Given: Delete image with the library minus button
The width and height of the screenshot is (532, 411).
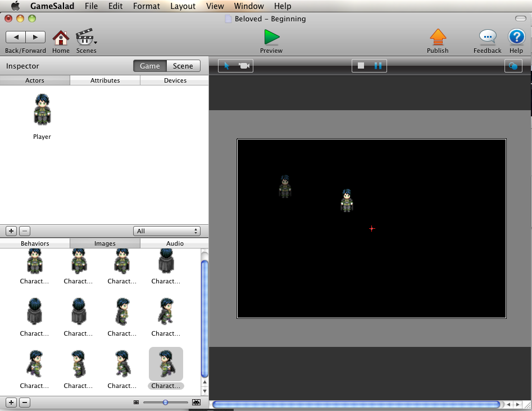Looking at the screenshot, I should point(24,403).
